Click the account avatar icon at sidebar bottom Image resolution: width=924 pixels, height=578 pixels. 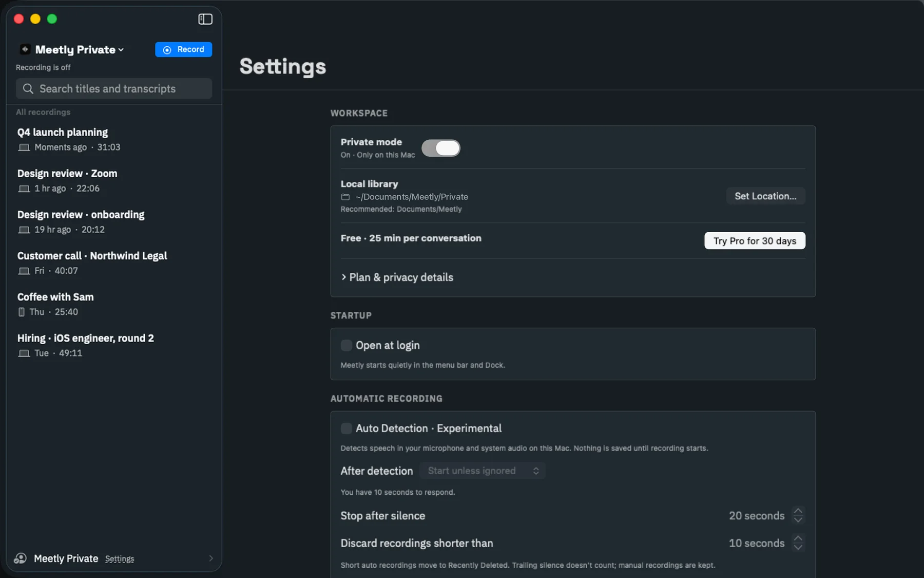coord(21,558)
